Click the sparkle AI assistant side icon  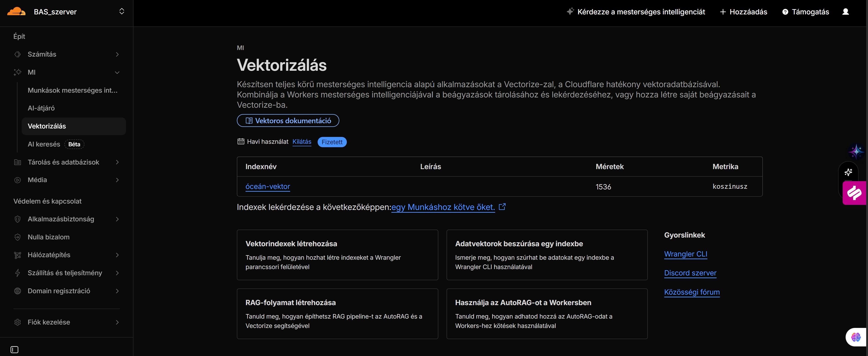[848, 172]
